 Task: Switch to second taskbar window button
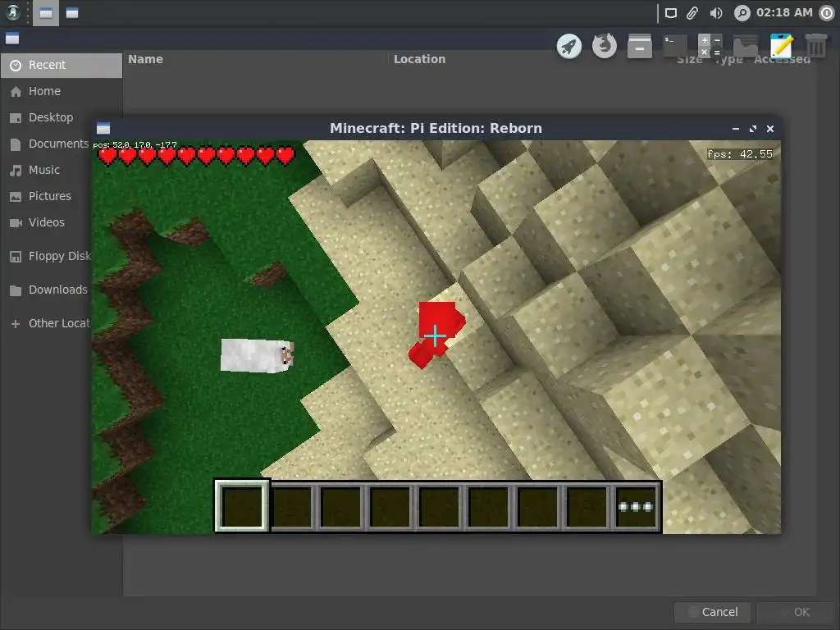point(72,13)
